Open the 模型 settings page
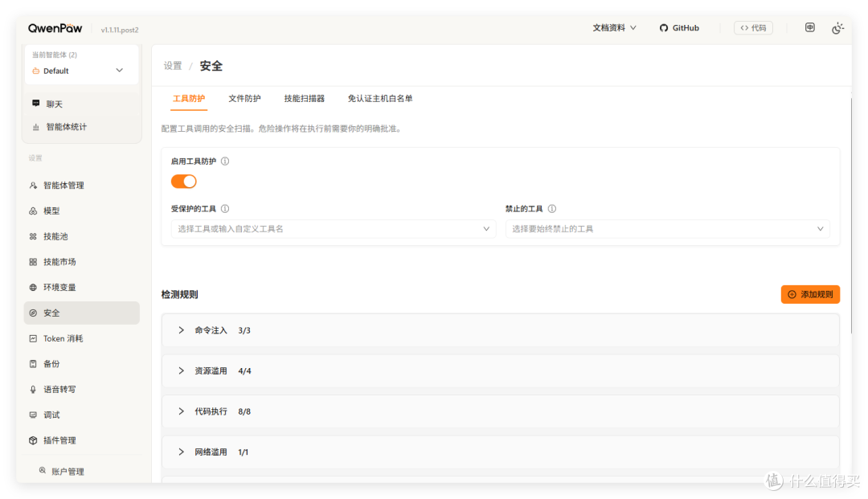This screenshot has height=499, width=868. click(81, 211)
